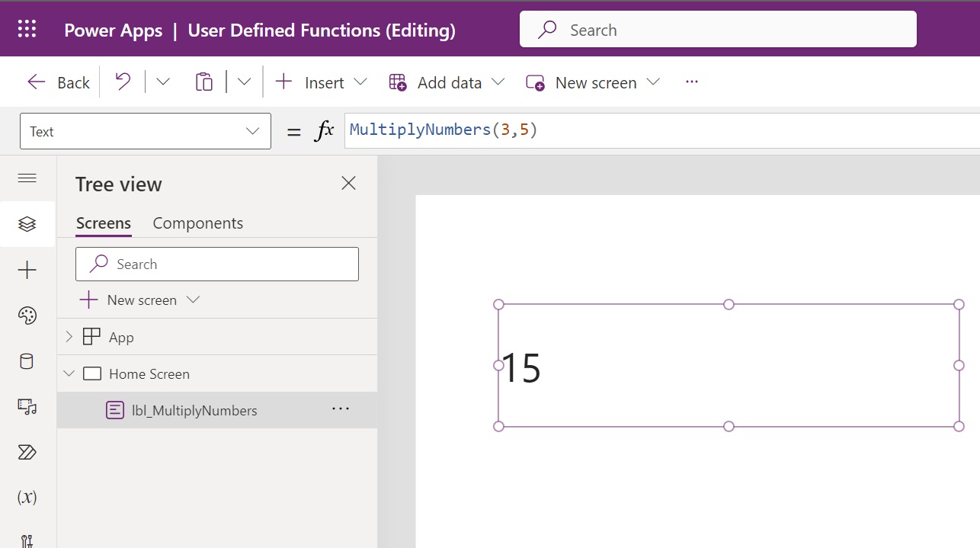Image resolution: width=980 pixels, height=548 pixels.
Task: Click the fx formula icon
Action: [325, 130]
